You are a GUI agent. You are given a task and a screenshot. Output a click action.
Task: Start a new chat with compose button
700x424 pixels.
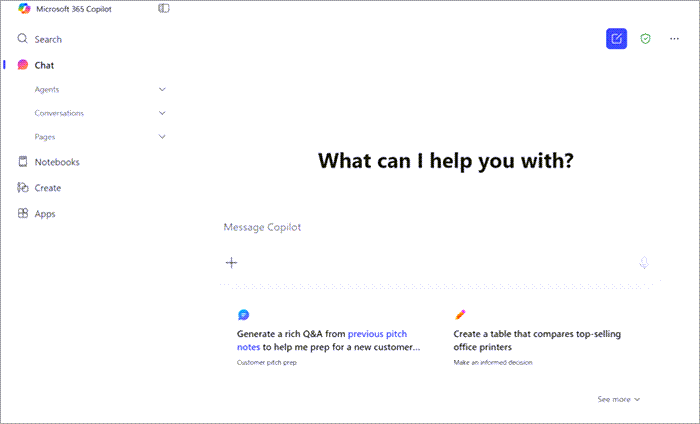[617, 39]
